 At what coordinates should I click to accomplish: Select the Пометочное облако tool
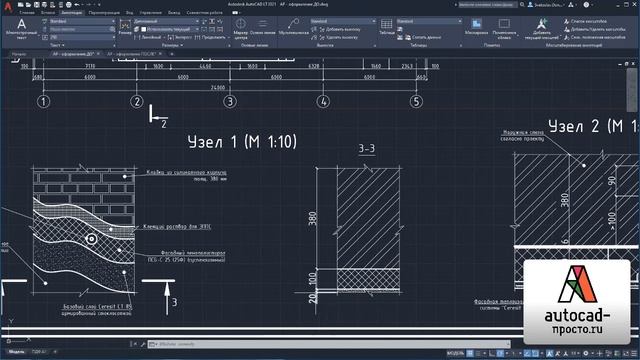[504, 29]
